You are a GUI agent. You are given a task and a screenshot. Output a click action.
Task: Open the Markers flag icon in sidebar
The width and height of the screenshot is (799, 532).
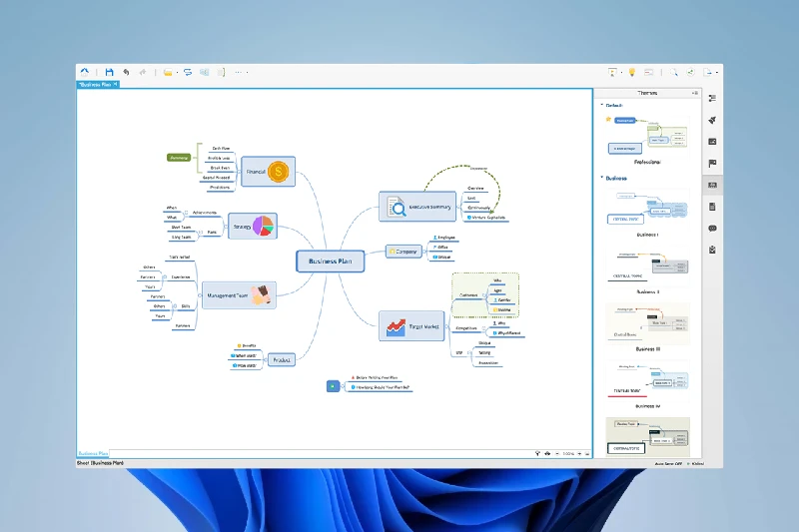(x=712, y=163)
